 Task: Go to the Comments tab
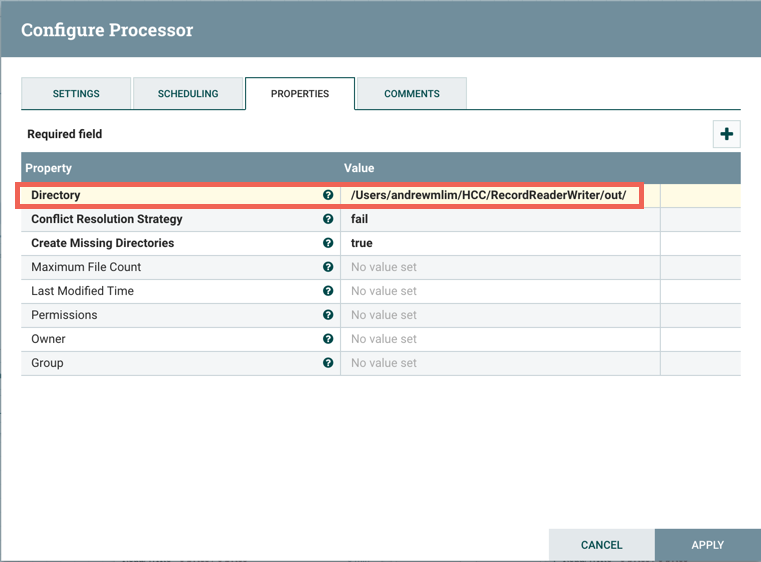(412, 94)
